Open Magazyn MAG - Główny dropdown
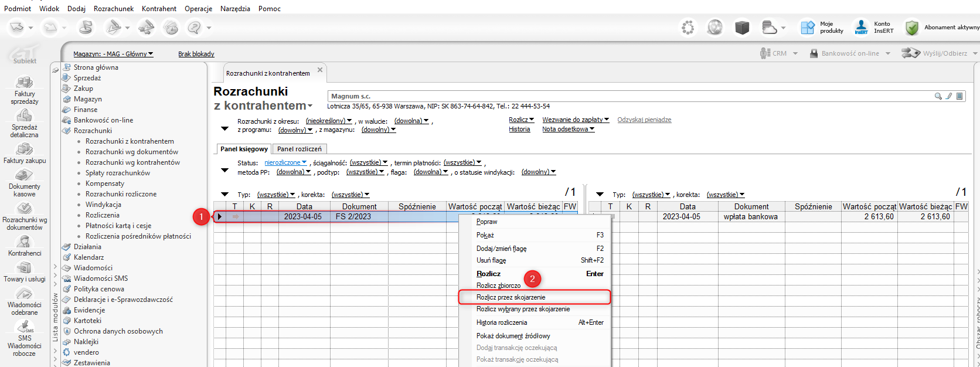 click(113, 54)
